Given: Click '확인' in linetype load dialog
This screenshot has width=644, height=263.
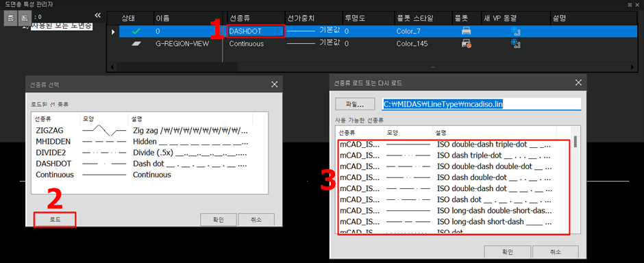Looking at the screenshot, I should tap(507, 252).
